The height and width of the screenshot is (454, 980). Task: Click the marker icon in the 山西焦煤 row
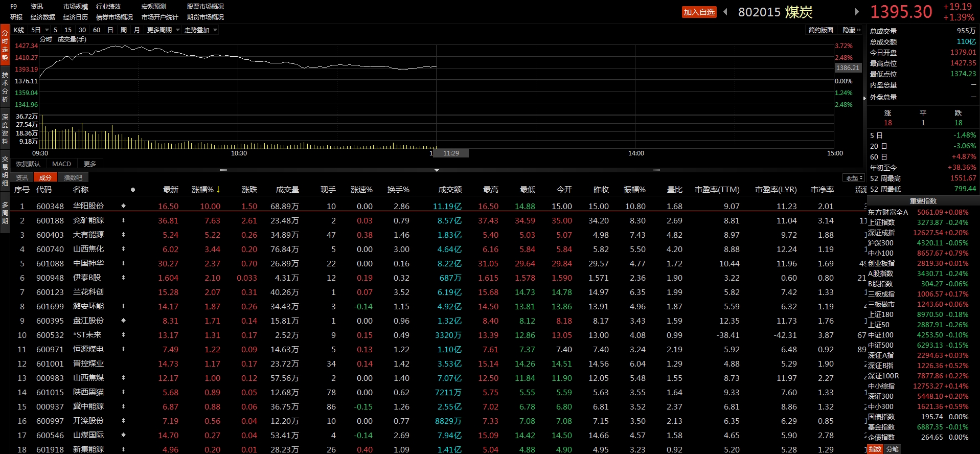click(123, 378)
